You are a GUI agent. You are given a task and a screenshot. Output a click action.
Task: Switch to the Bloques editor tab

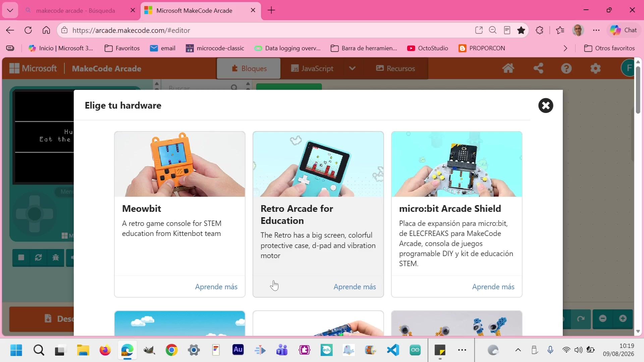(249, 68)
